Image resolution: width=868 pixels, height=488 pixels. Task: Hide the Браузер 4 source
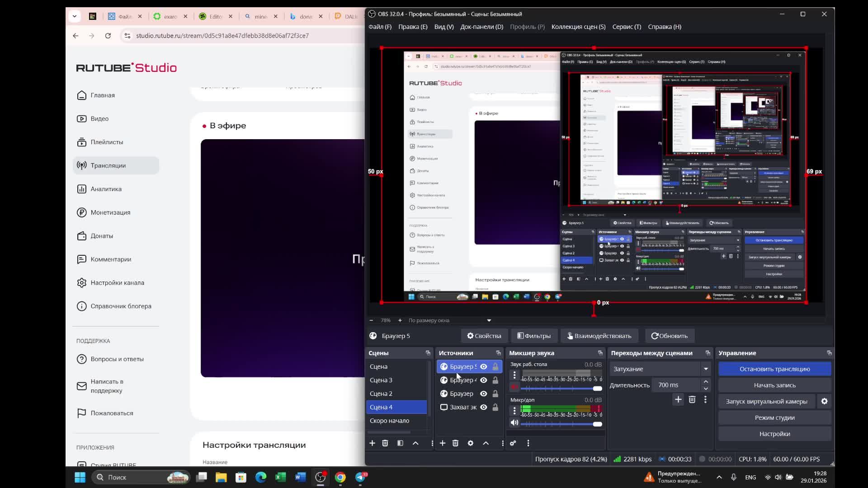pos(484,380)
